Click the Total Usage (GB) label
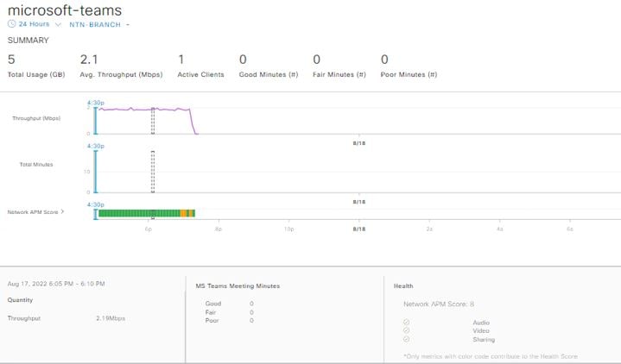This screenshot has height=364, width=621. click(36, 74)
